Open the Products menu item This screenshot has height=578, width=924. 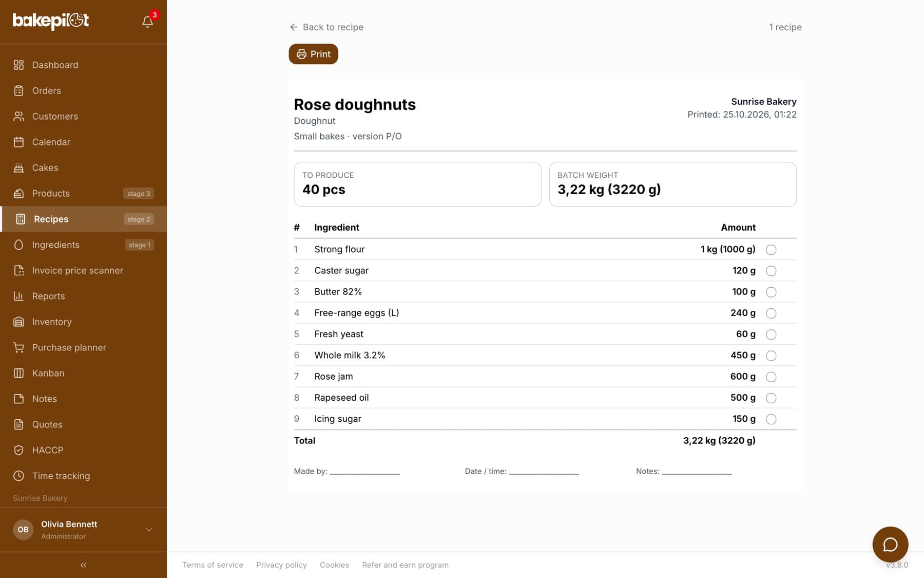[x=83, y=193]
